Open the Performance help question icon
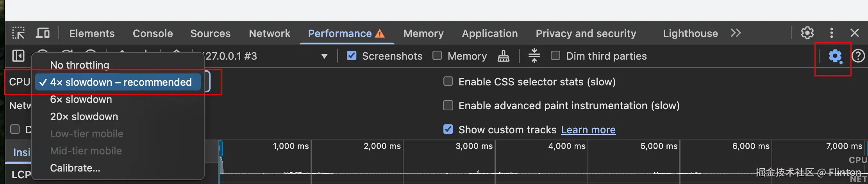868x184 pixels. coord(858,57)
